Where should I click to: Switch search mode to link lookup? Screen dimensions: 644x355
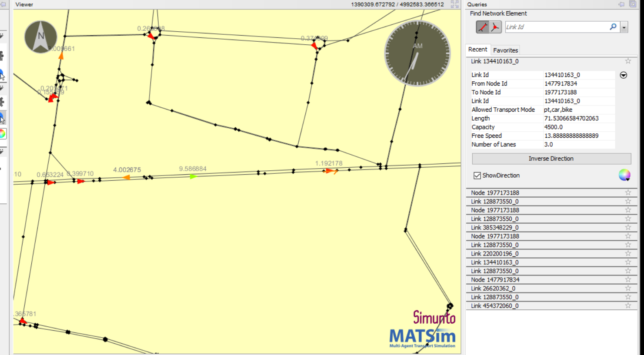coord(483,27)
